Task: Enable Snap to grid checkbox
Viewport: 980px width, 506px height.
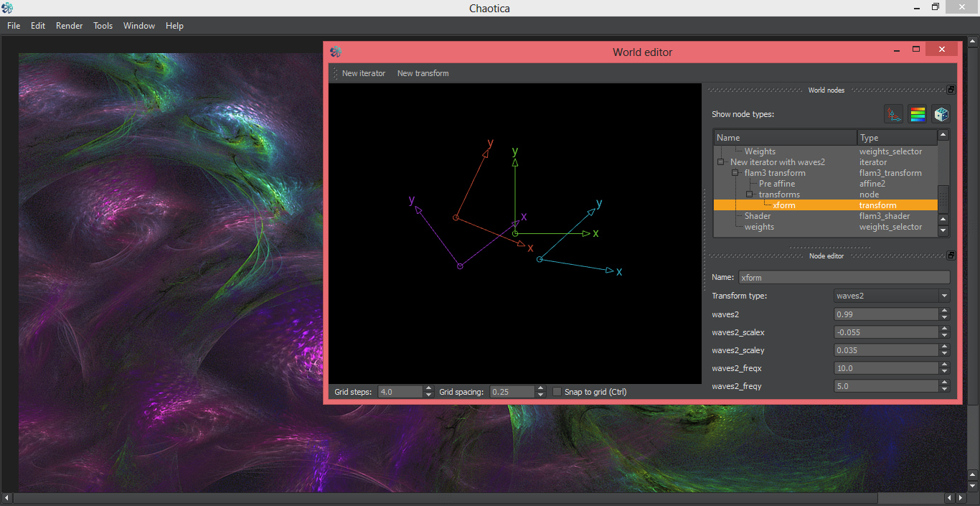Action: point(557,392)
